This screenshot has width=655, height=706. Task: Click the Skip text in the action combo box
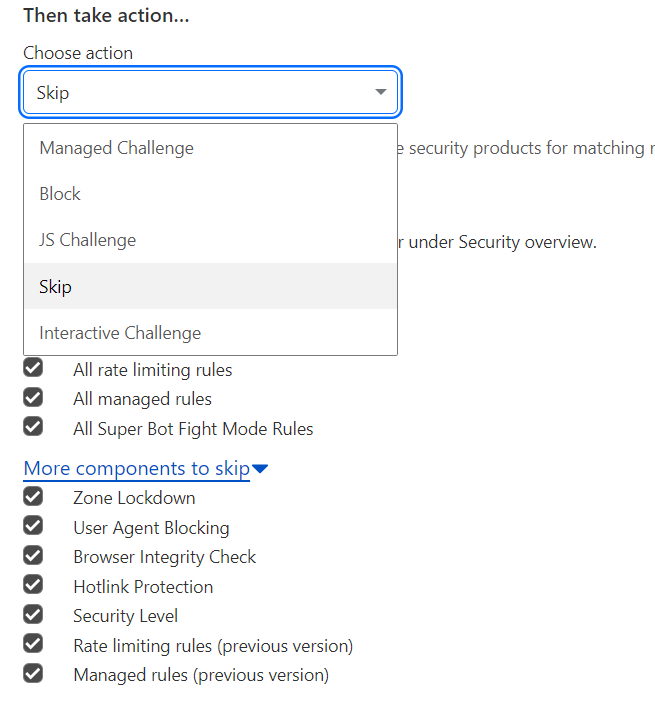point(53,93)
